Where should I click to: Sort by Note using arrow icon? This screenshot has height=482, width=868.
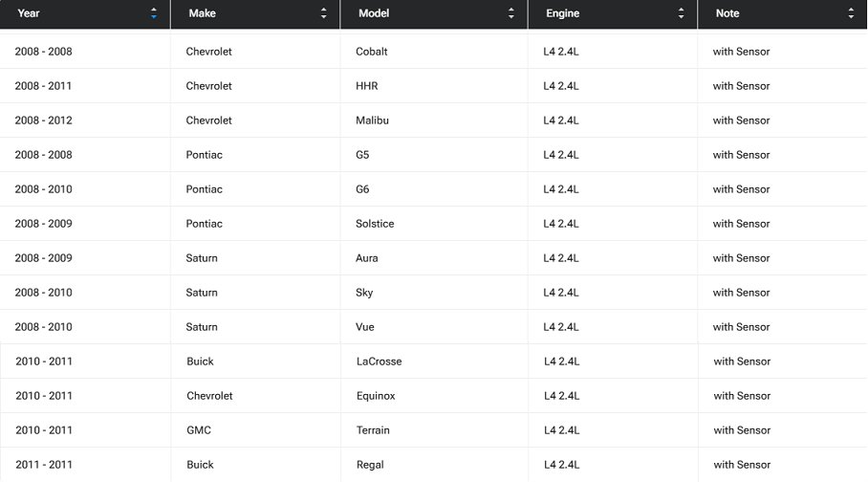point(851,13)
